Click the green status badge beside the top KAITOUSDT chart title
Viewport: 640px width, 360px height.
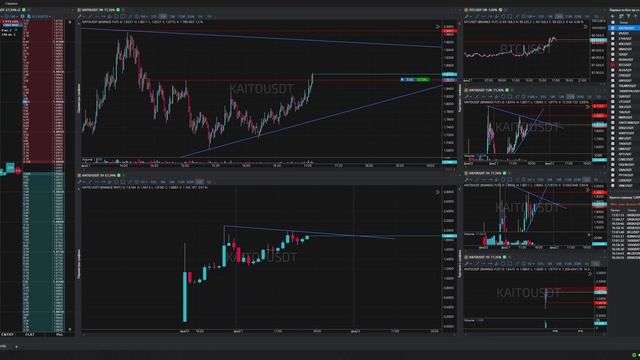pyautogui.click(x=118, y=10)
